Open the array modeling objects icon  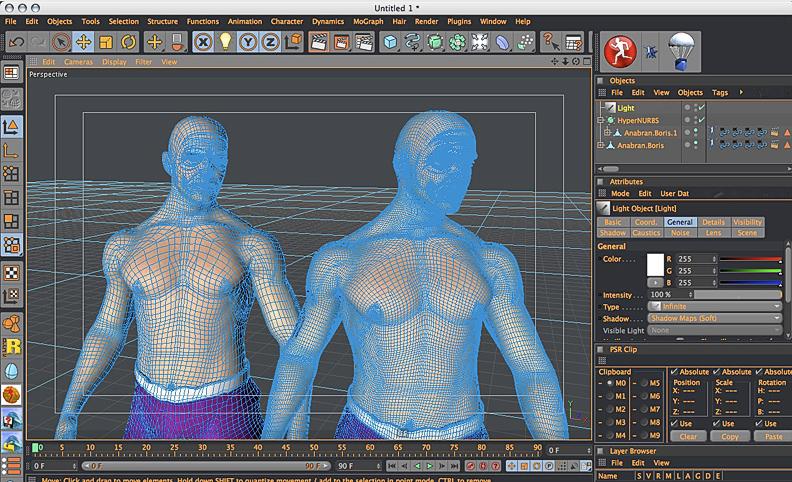point(457,42)
